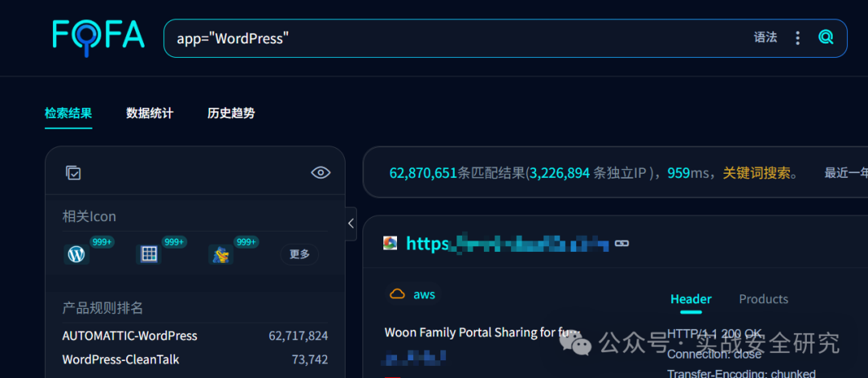Open the blurred https result link
This screenshot has height=378, width=868.
tap(508, 244)
